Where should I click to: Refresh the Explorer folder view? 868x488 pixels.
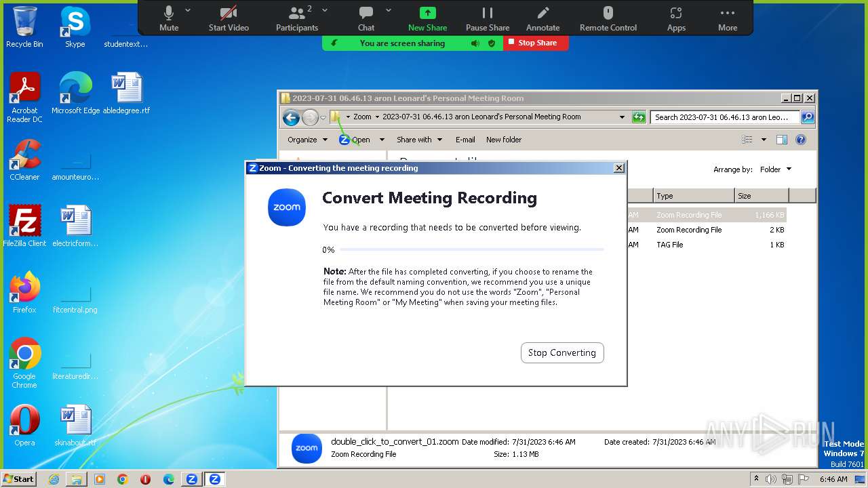pos(639,117)
